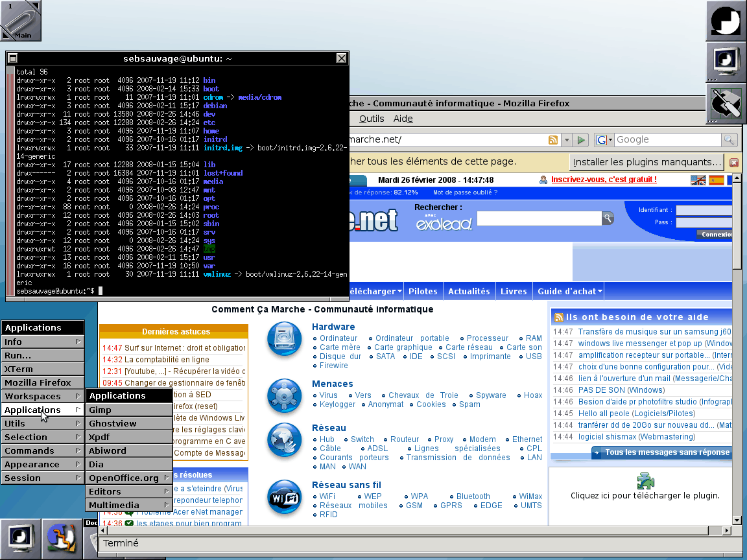Click Tous les messages sans réponse button
747x560 pixels.
click(661, 452)
